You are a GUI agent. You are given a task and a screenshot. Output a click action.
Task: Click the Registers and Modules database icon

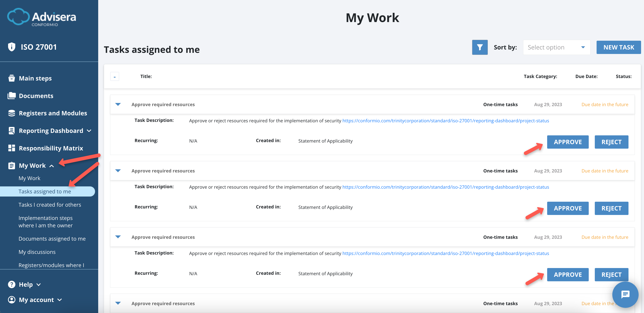click(x=11, y=113)
